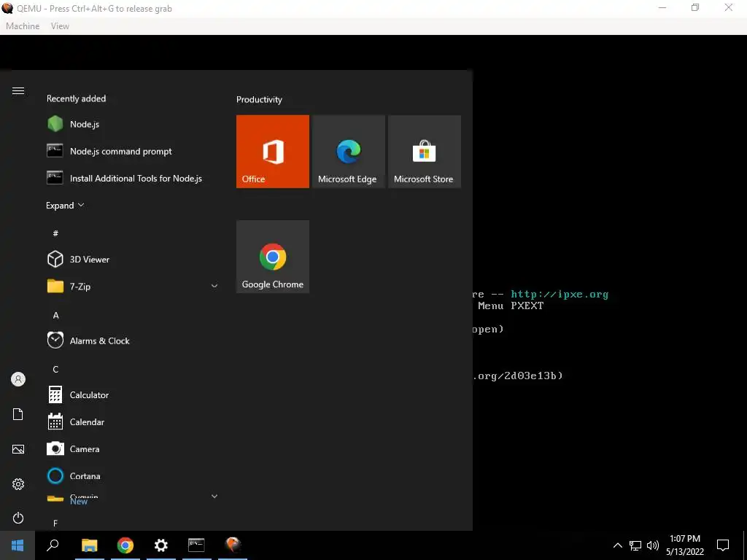Open Pictures from Start sidebar
Screen dimensions: 747x560
(18, 449)
